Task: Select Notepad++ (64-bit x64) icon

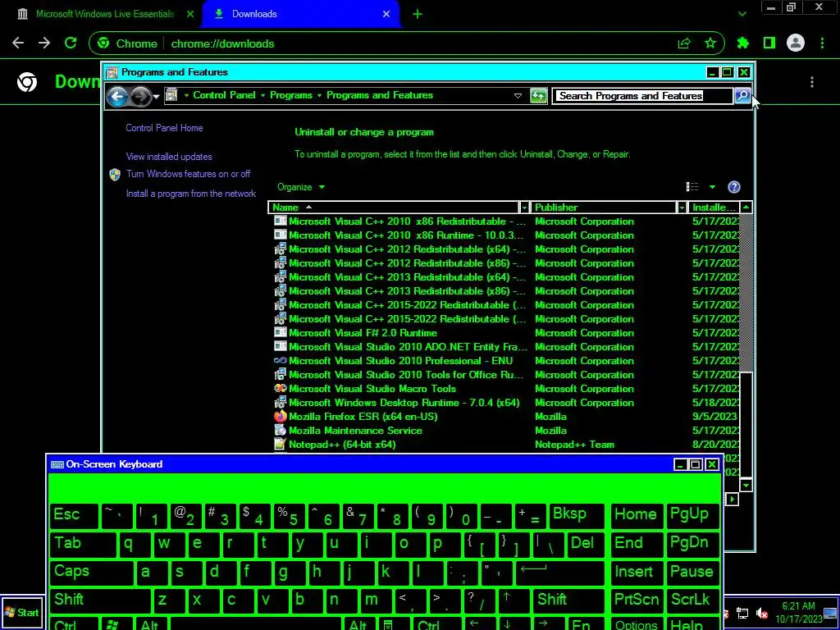Action: click(x=281, y=444)
